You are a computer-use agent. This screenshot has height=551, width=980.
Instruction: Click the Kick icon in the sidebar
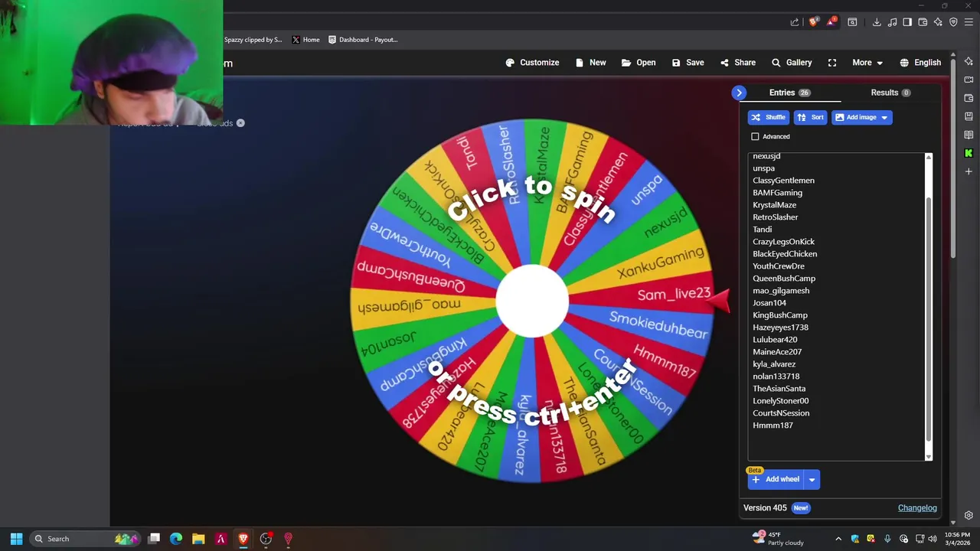(969, 153)
